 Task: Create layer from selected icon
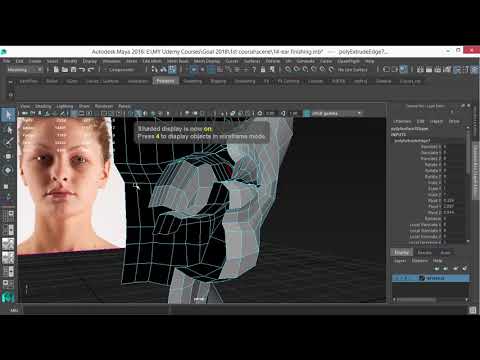tap(465, 268)
